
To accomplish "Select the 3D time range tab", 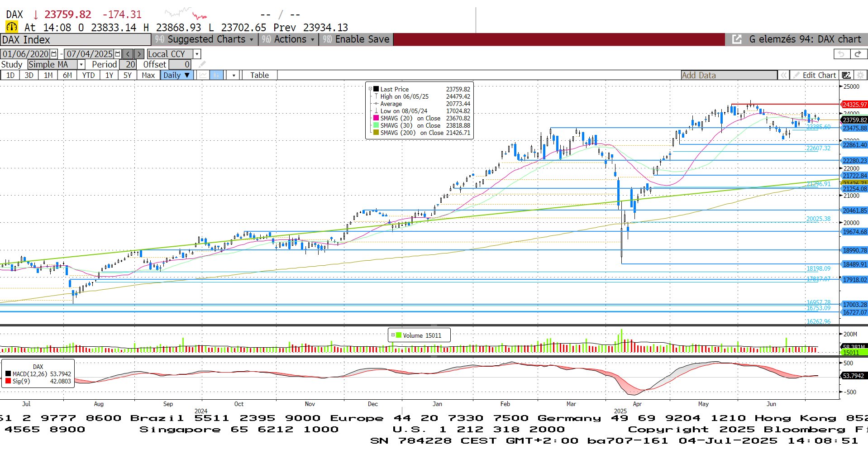I will (x=29, y=75).
